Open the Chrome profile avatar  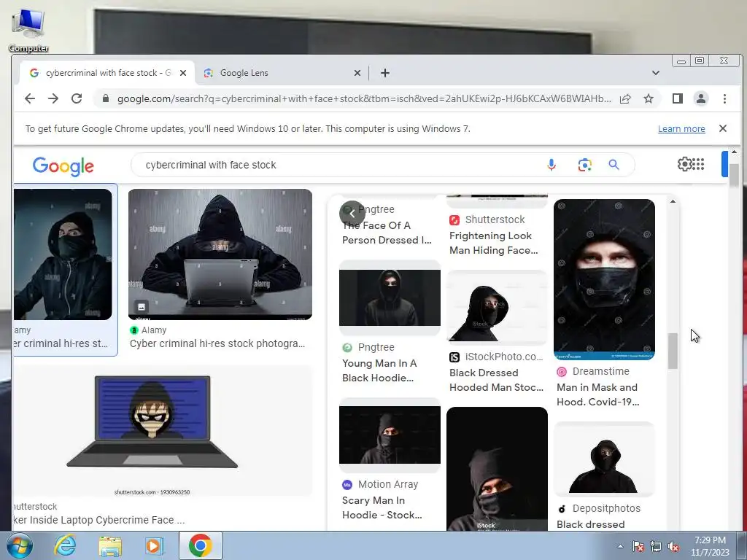(701, 98)
